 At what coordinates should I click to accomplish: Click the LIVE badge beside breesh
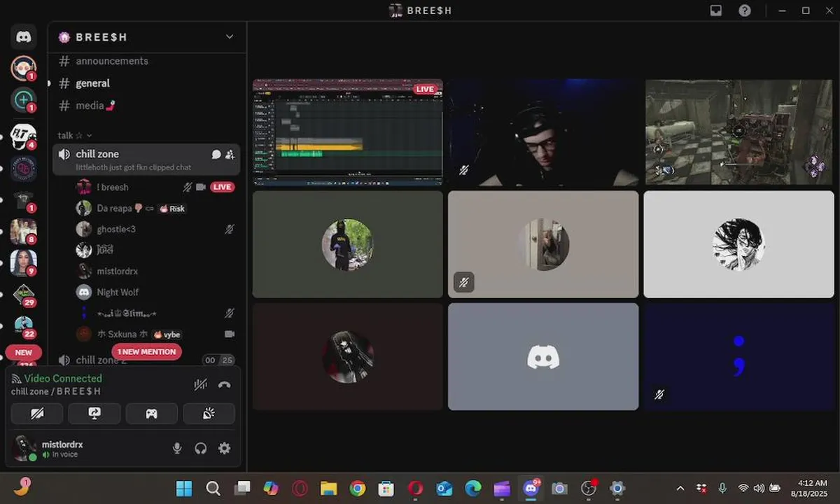coord(222,188)
